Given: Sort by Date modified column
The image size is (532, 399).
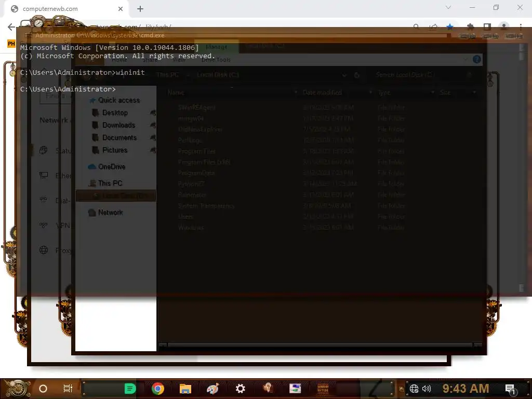Looking at the screenshot, I should pyautogui.click(x=322, y=92).
